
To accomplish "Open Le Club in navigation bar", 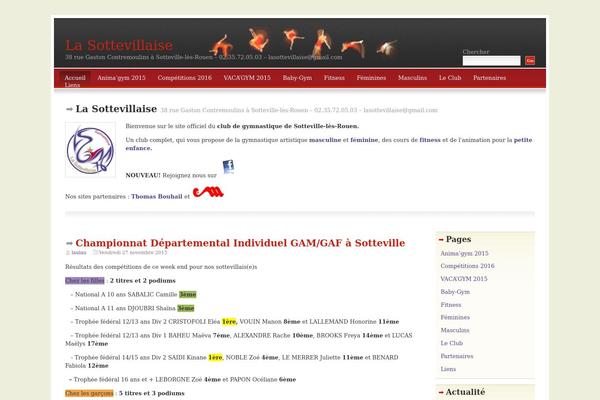I will pos(450,78).
